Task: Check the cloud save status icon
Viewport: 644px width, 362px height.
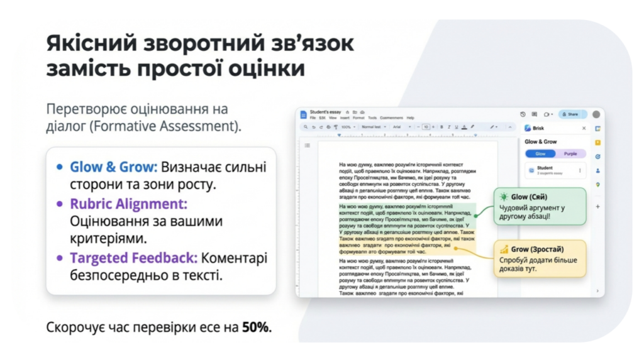Action: (362, 112)
